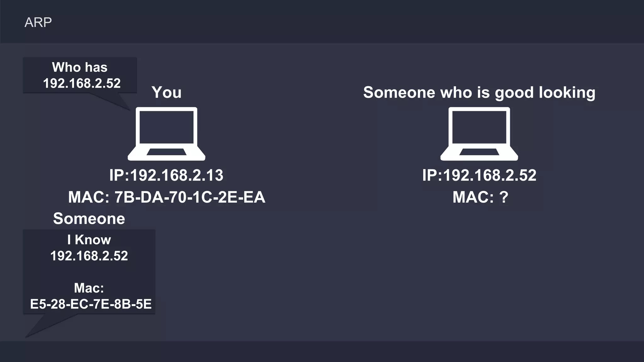Screen dimensions: 644x362
Task: Click the trackpad of the You laptop
Action: (x=166, y=152)
